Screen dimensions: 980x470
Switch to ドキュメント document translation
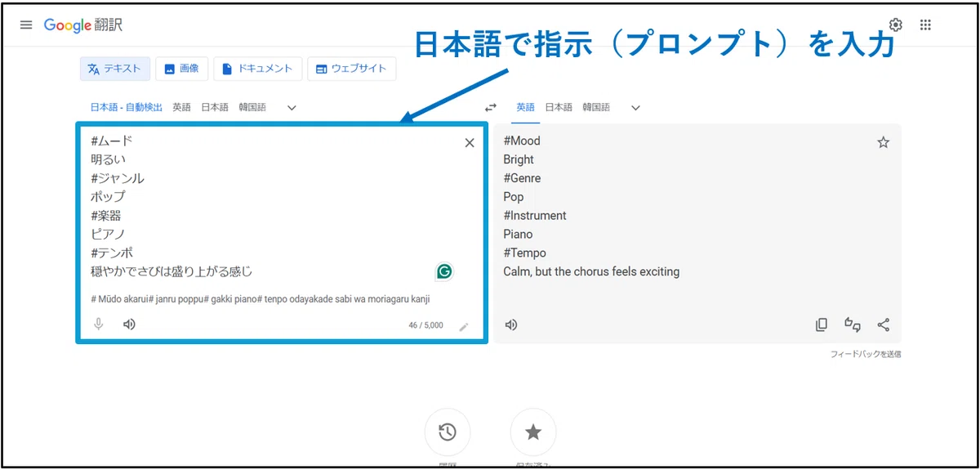point(258,69)
